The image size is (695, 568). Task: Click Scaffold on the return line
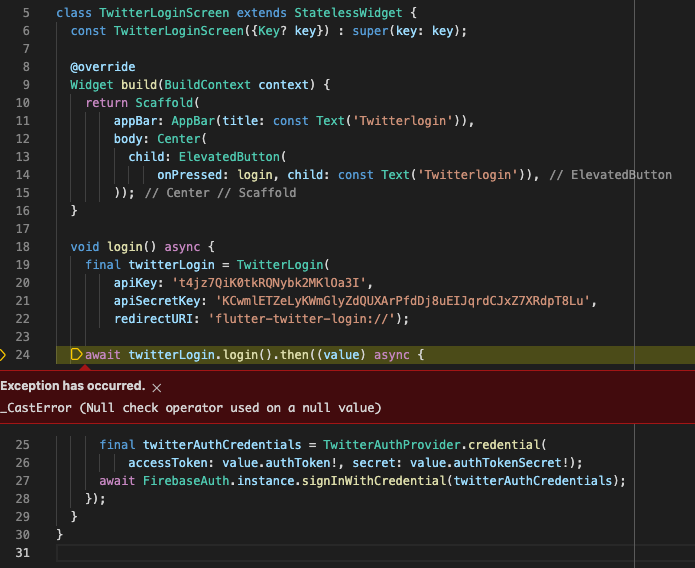[x=164, y=103]
